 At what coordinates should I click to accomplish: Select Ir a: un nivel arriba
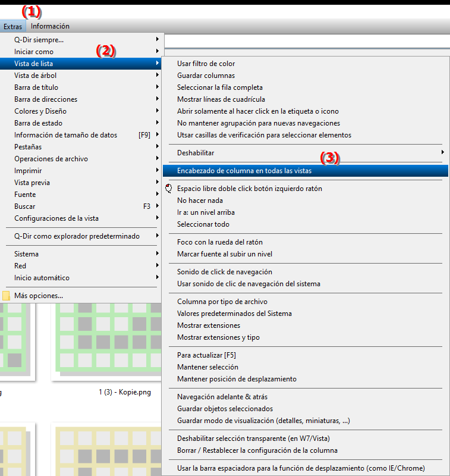[306, 212]
